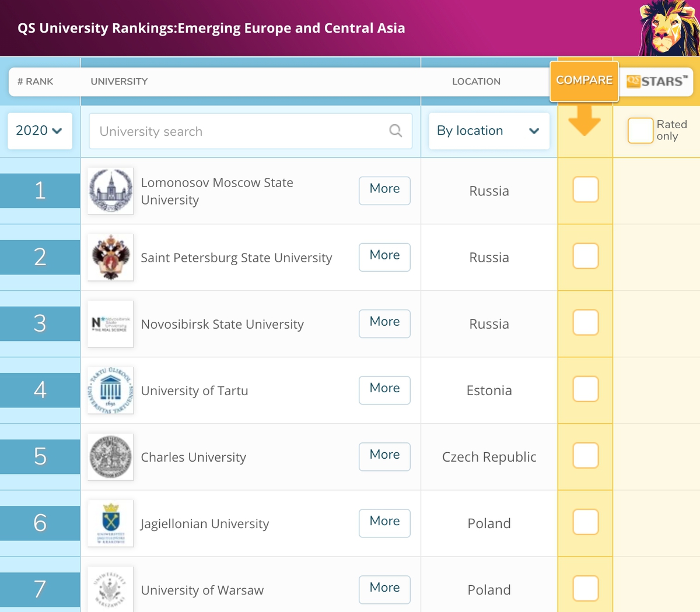700x612 pixels.
Task: Click rank number 1
Action: coord(40,191)
